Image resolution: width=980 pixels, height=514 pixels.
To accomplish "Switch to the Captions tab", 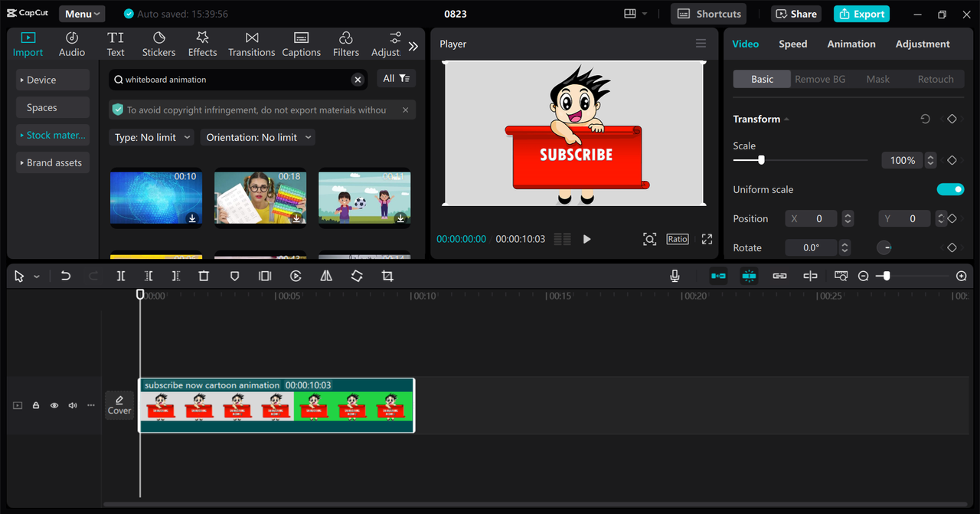I will click(x=301, y=44).
